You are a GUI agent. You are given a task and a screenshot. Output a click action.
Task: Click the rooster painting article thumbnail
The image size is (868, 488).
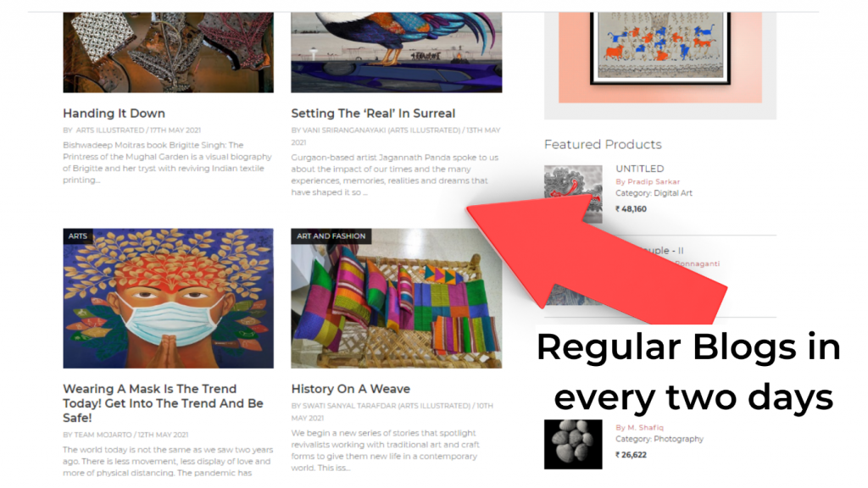coord(397,52)
